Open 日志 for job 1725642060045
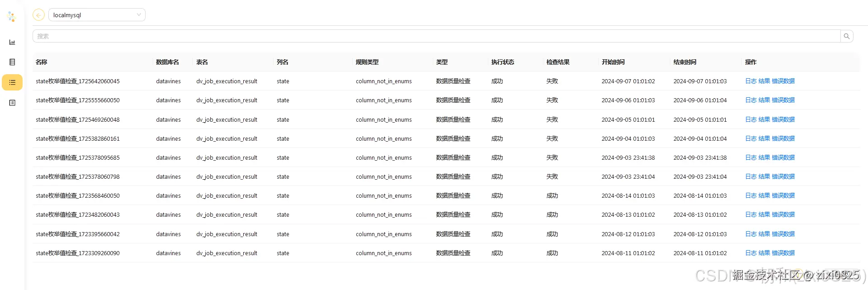The width and height of the screenshot is (868, 290). pyautogui.click(x=751, y=81)
